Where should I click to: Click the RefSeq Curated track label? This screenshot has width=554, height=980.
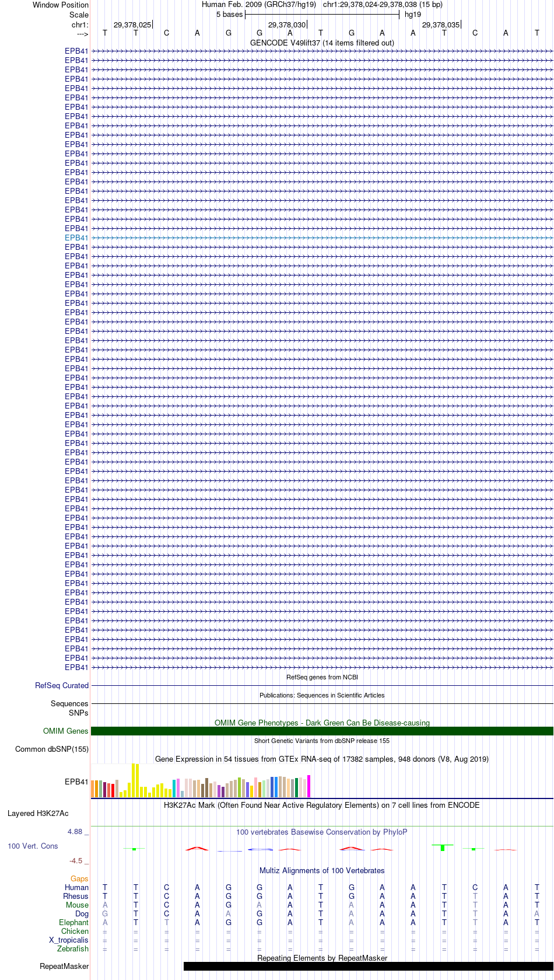pos(62,685)
